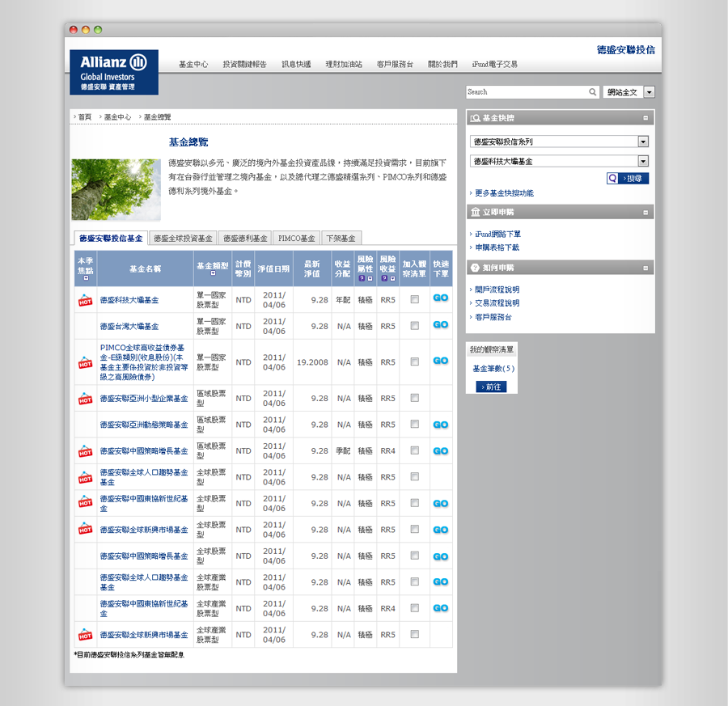Open the filter arrow in 風險收益 header

click(x=392, y=278)
